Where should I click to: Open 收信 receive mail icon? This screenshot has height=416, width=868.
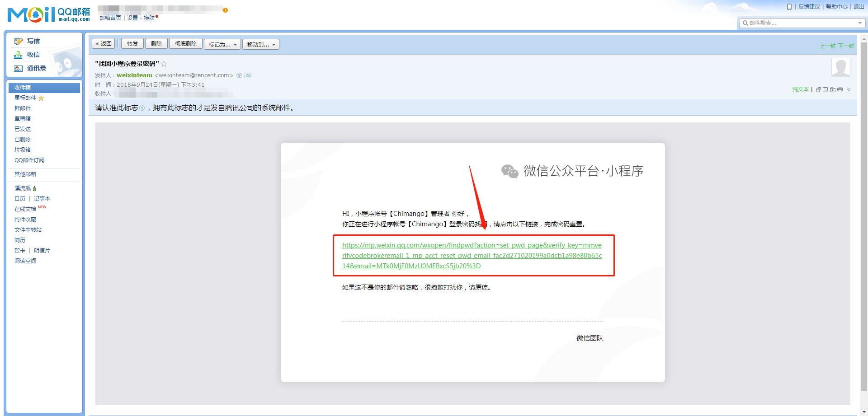pos(18,55)
